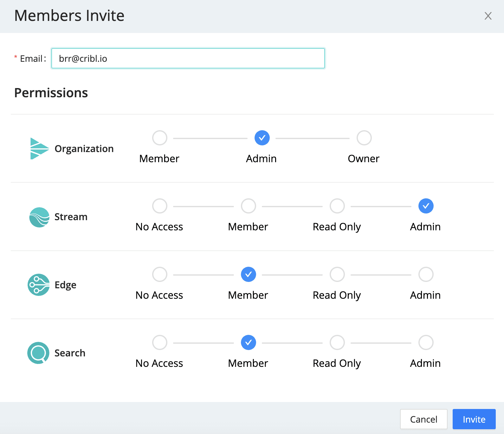Click the Stream wave logo icon
The height and width of the screenshot is (434, 504).
pyautogui.click(x=39, y=217)
